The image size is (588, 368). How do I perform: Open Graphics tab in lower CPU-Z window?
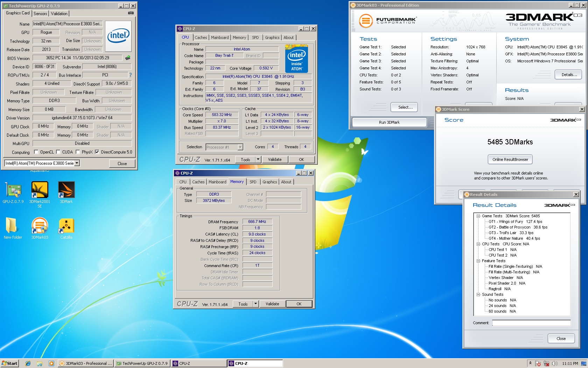click(x=270, y=182)
